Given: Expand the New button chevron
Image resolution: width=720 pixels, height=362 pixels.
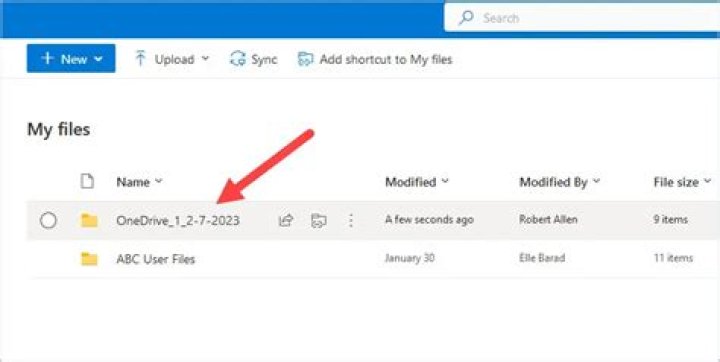Looking at the screenshot, I should (x=98, y=59).
